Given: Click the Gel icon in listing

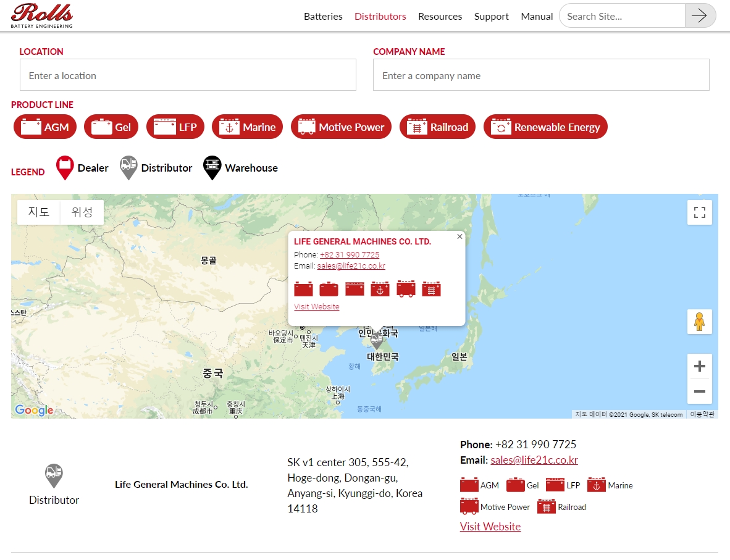Looking at the screenshot, I should point(515,485).
